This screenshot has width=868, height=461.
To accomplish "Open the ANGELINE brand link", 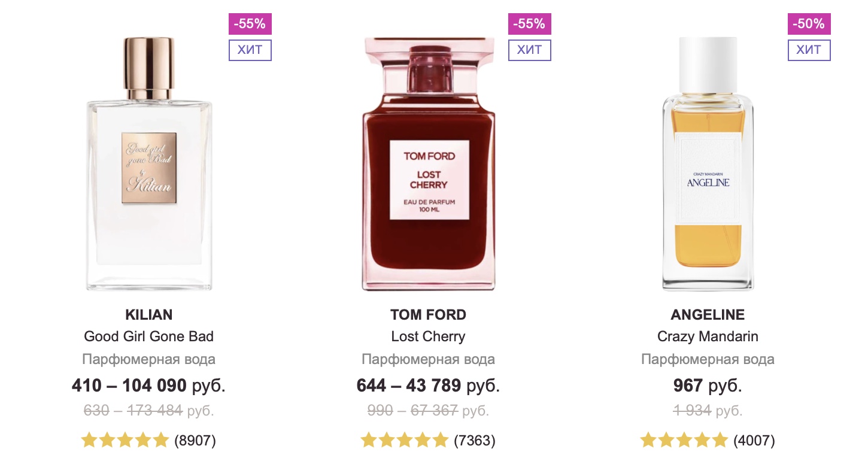I will tap(708, 315).
